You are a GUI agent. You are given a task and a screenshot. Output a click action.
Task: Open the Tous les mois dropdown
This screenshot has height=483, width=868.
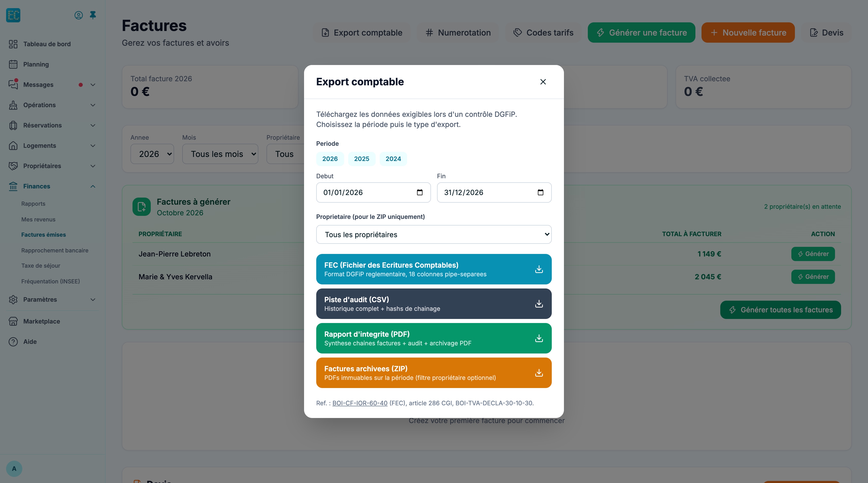tap(220, 154)
